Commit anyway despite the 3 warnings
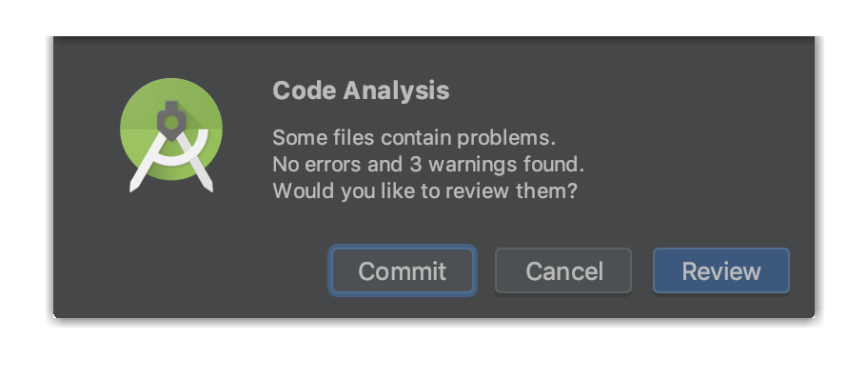The image size is (868, 379). pyautogui.click(x=403, y=271)
